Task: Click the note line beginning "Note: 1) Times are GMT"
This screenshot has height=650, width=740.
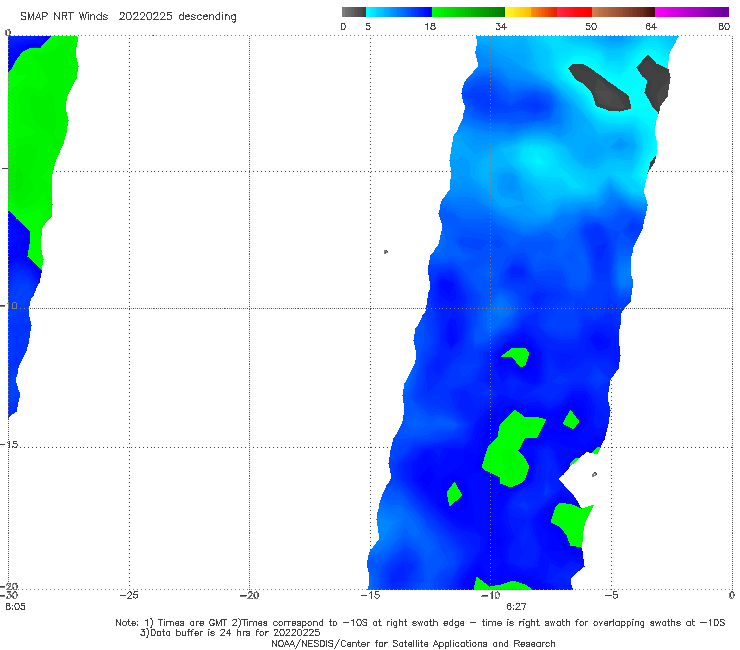Action: tap(420, 623)
